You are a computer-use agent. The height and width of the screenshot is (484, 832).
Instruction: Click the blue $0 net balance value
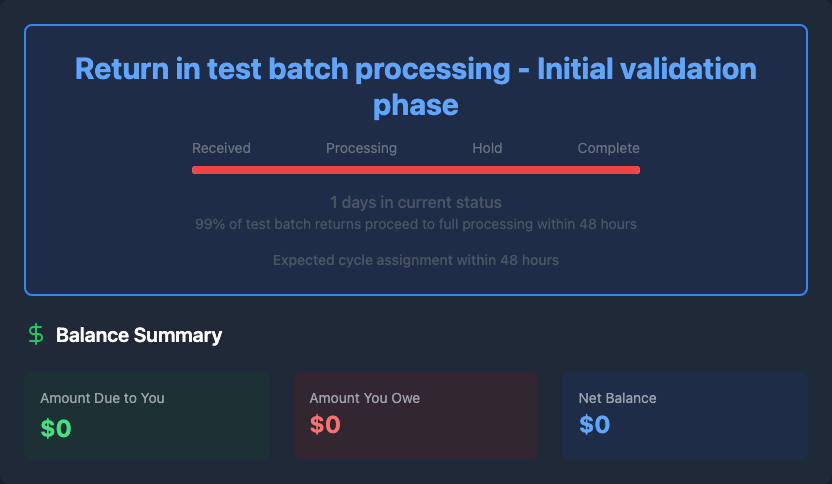coord(594,425)
